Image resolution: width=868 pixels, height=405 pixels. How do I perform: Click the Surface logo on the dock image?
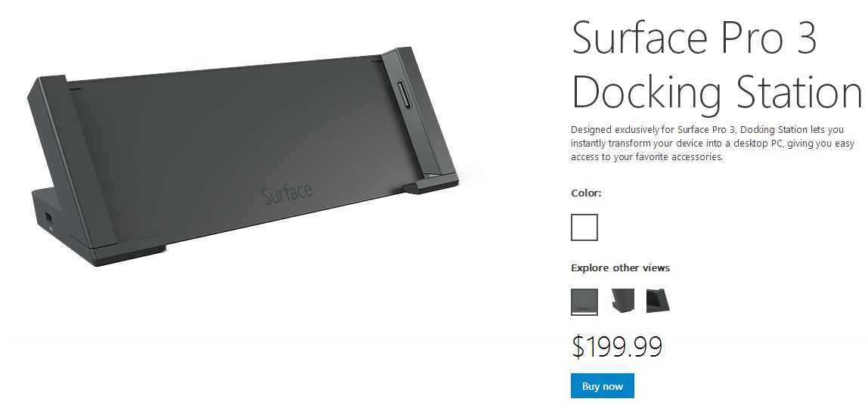287,193
